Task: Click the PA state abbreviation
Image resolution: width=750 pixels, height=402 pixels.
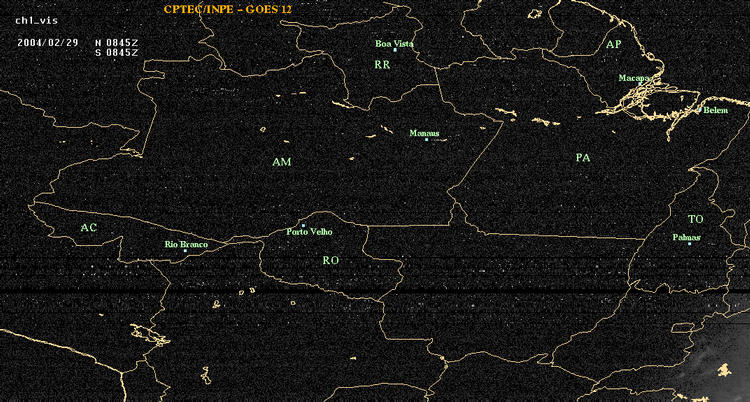Action: [583, 158]
